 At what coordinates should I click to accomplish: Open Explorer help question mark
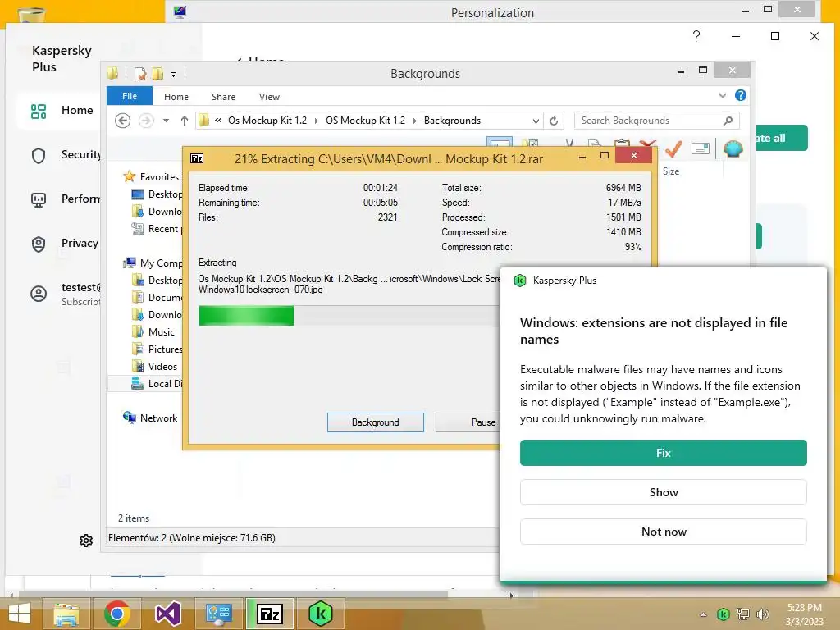coord(741,95)
